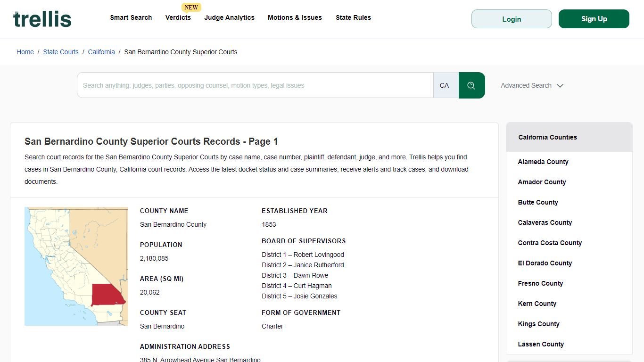Open Motions & Issues menu item
The width and height of the screenshot is (644, 362).
[x=295, y=17]
